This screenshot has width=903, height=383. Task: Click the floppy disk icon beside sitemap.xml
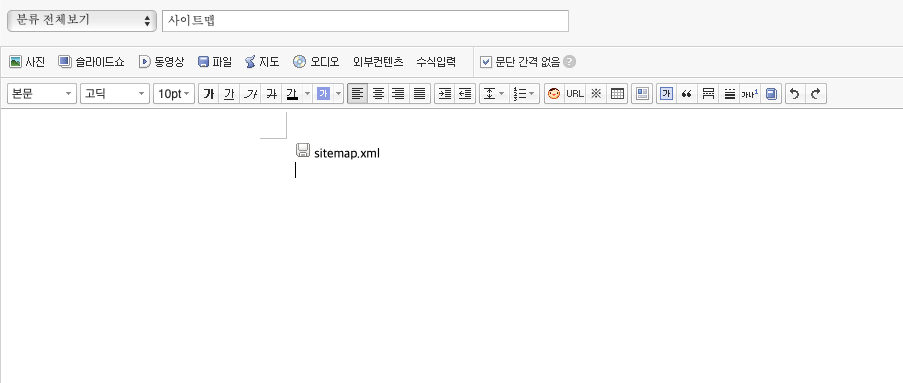[303, 150]
